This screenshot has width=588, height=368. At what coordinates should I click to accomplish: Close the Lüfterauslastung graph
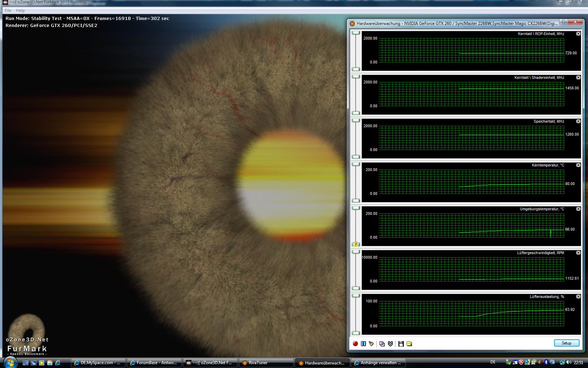[578, 297]
